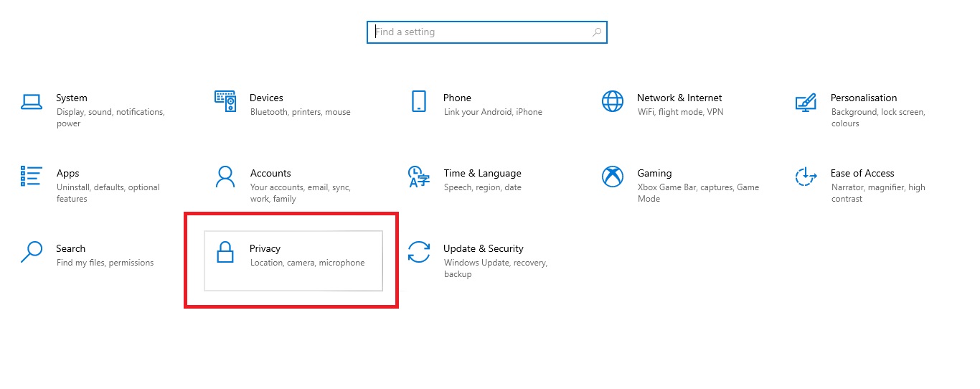Viewport: 980px width, 389px height.
Task: Open Time & Language title
Action: coord(482,173)
